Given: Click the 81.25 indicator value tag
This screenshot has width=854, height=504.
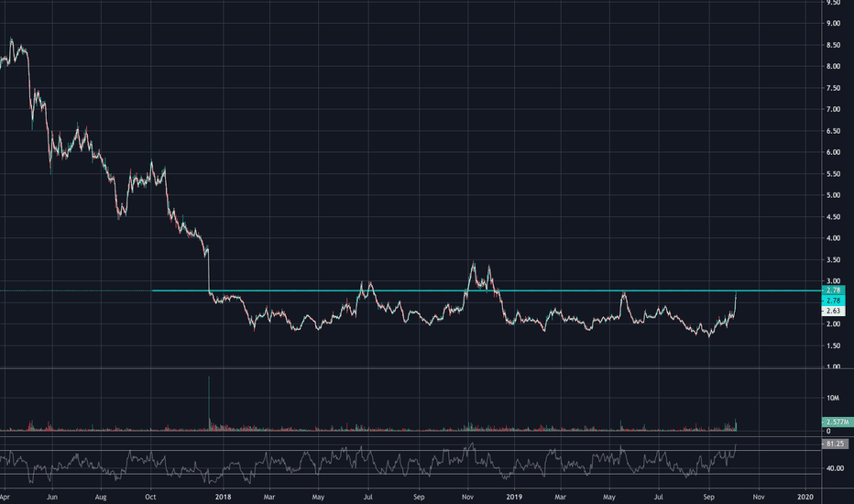Looking at the screenshot, I should (x=835, y=444).
